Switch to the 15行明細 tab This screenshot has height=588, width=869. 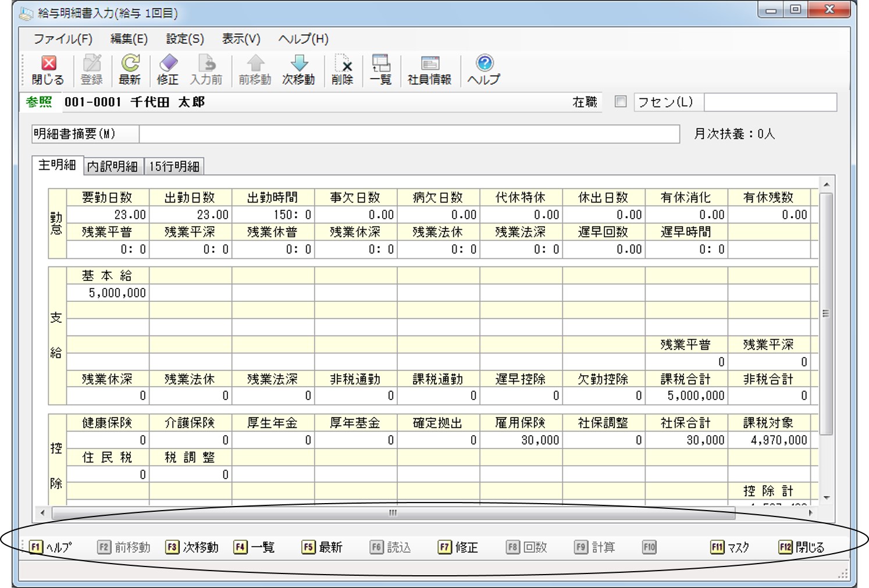coord(174,166)
